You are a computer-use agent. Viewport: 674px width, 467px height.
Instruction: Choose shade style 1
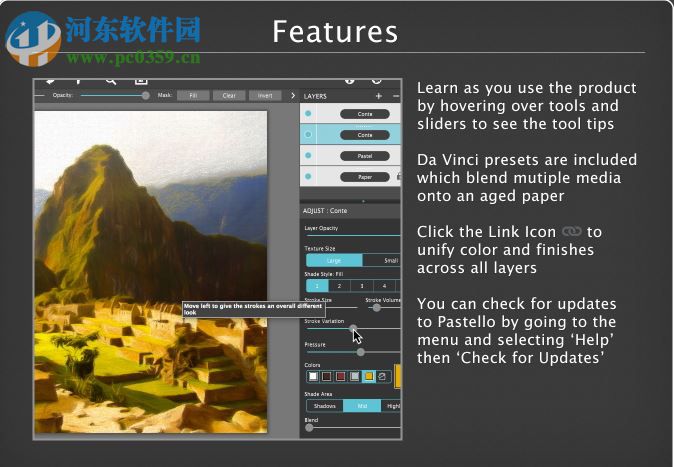point(317,286)
